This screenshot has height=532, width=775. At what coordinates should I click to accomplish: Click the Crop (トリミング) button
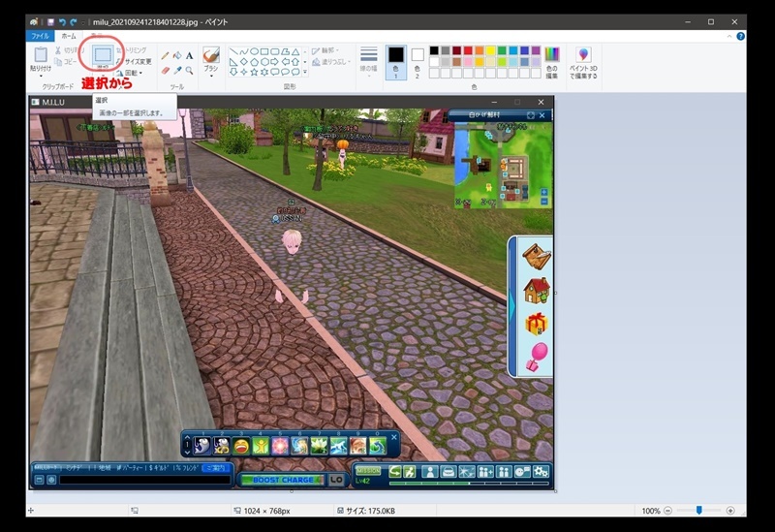(x=132, y=50)
